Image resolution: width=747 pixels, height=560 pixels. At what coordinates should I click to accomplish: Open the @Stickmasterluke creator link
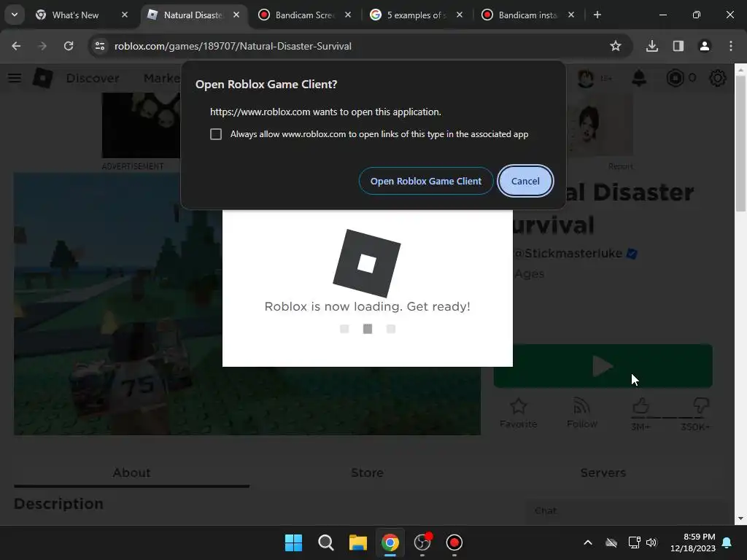(568, 253)
